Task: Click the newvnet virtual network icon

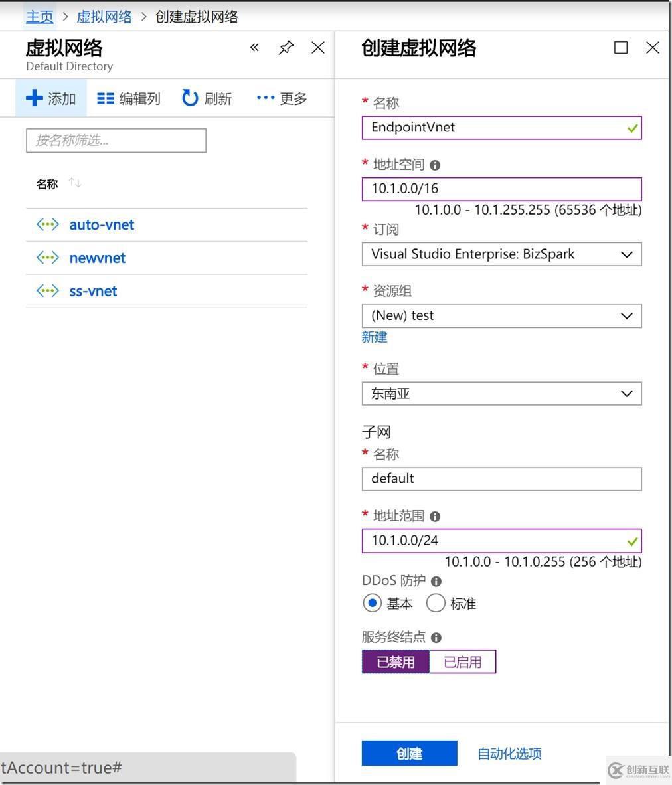Action: tap(46, 258)
